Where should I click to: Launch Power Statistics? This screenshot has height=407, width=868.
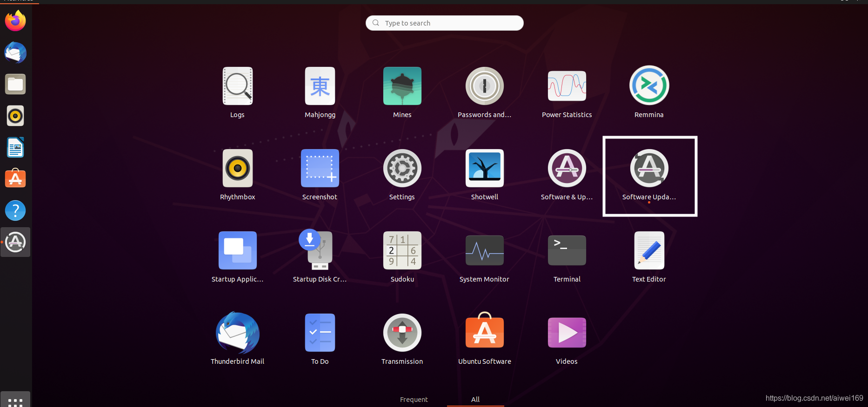coord(567,86)
